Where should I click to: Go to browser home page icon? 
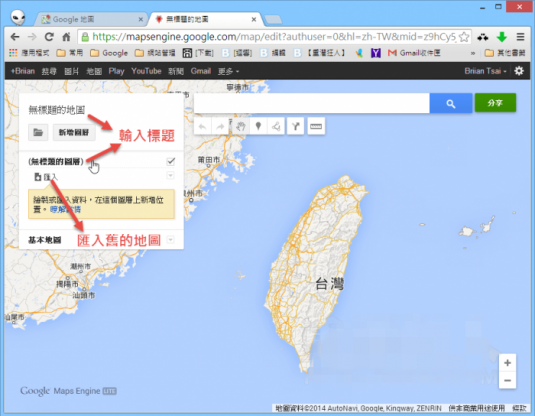click(x=66, y=37)
